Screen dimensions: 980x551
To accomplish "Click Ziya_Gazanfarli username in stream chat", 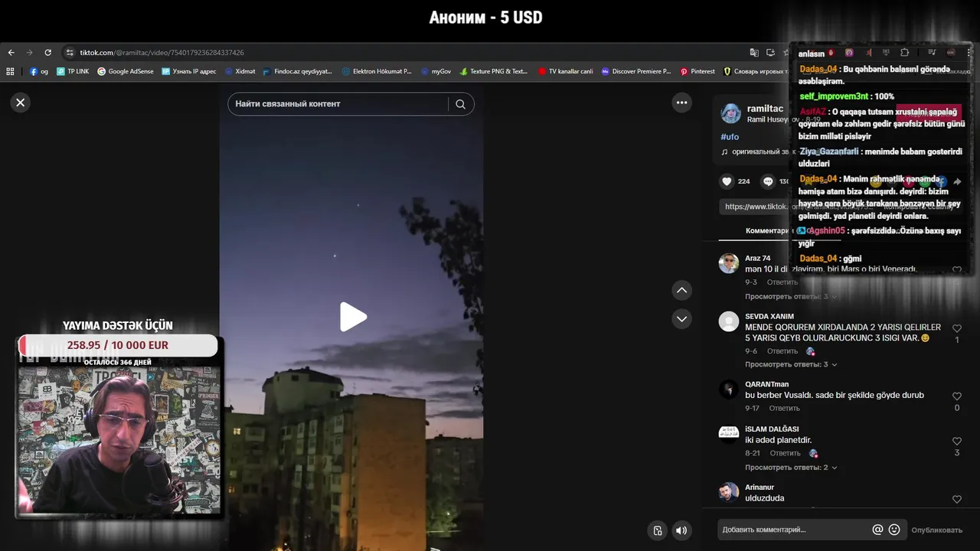I will pos(829,152).
